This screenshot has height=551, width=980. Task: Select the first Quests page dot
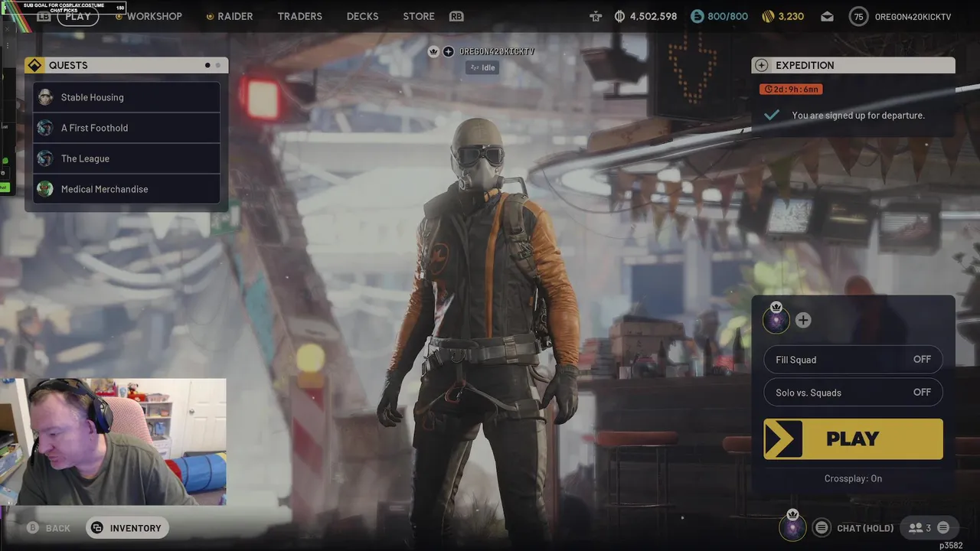(207, 65)
